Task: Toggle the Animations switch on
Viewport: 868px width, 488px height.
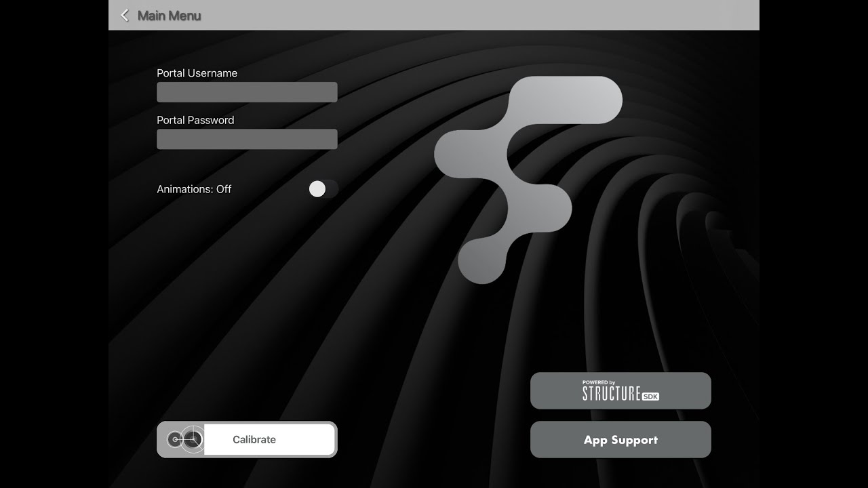Action: (x=323, y=189)
